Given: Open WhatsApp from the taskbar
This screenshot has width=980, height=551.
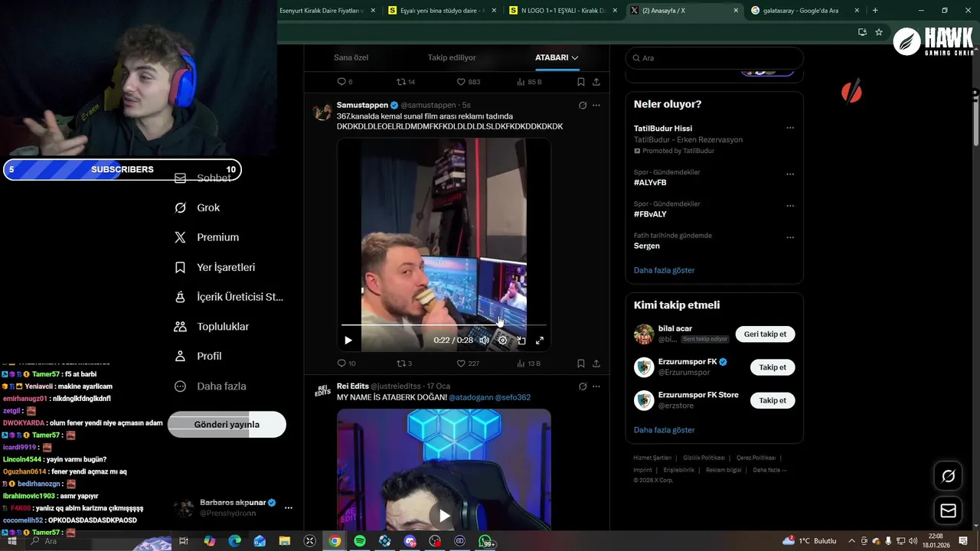Looking at the screenshot, I should click(x=485, y=541).
